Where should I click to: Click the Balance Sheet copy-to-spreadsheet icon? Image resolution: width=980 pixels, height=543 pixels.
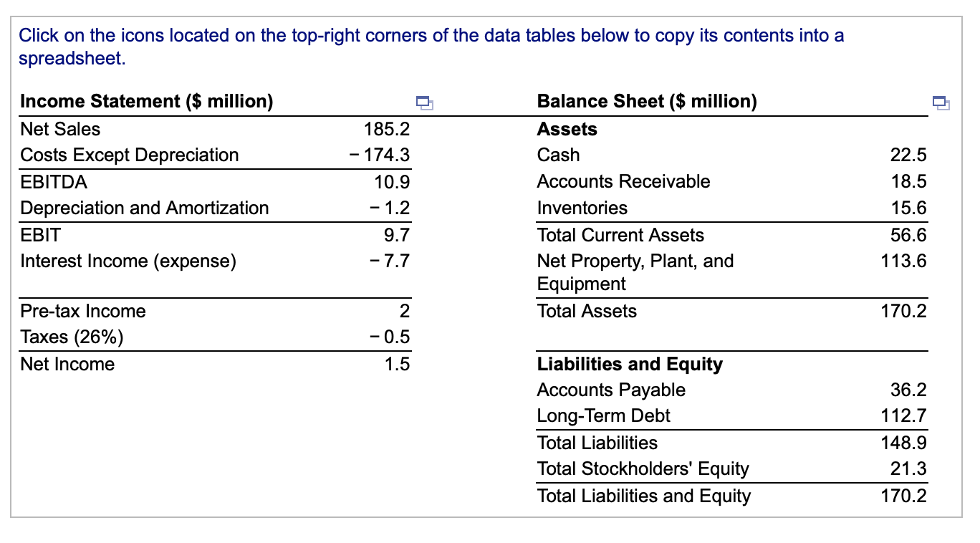941,102
